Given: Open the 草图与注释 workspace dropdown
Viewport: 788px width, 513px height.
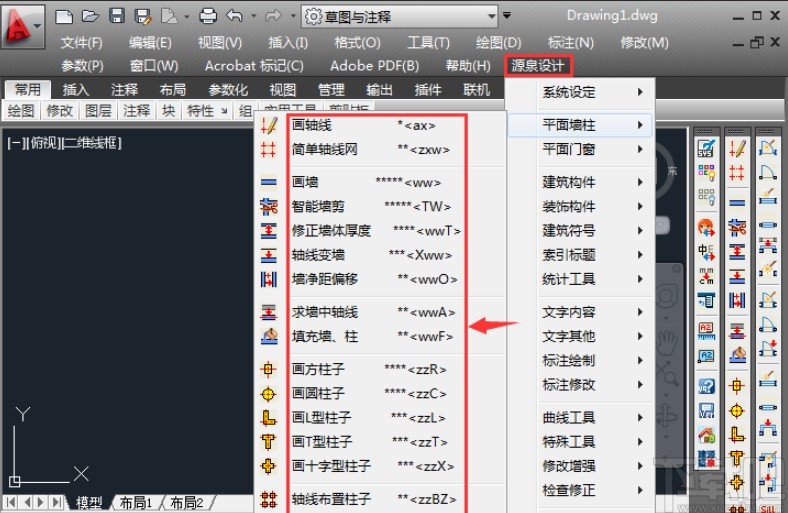Looking at the screenshot, I should coord(400,17).
